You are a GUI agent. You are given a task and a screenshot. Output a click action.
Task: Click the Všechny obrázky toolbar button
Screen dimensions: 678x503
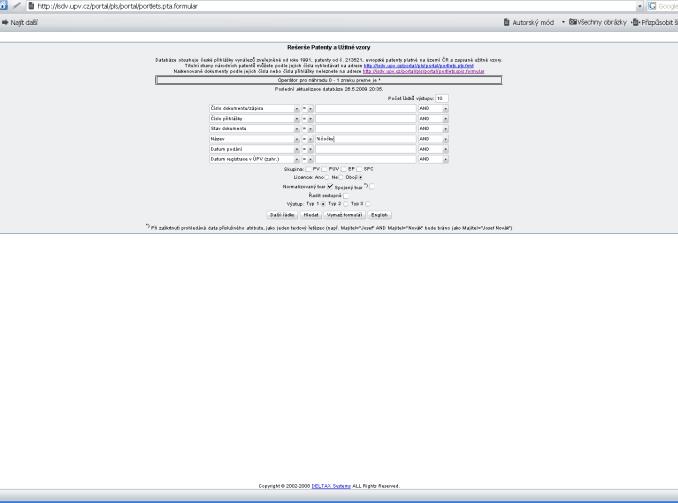pyautogui.click(x=598, y=22)
